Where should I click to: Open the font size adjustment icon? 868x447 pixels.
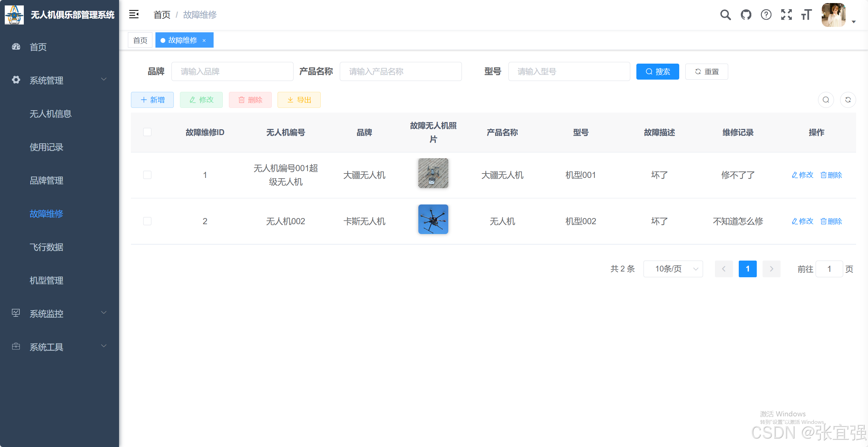coord(806,15)
